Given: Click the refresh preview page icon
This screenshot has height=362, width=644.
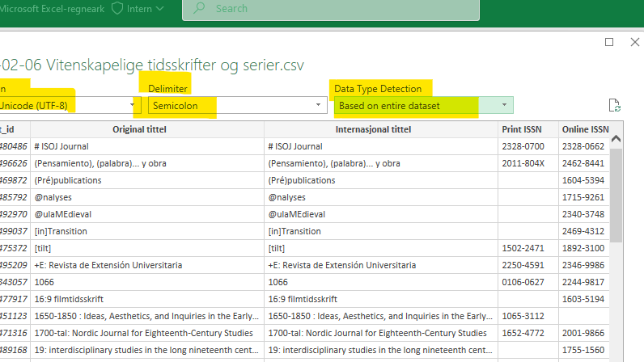Looking at the screenshot, I should coord(614,106).
